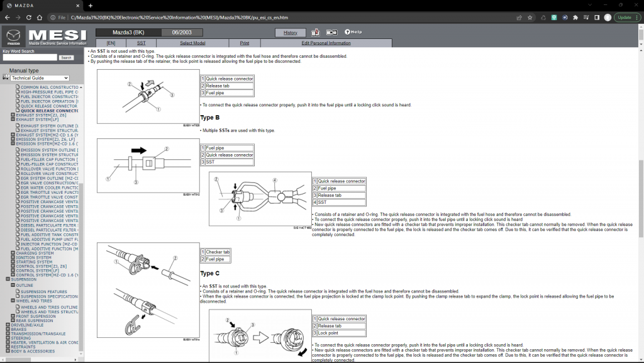This screenshot has width=644, height=363.
Task: Click the share icon in the address bar
Action: click(518, 18)
